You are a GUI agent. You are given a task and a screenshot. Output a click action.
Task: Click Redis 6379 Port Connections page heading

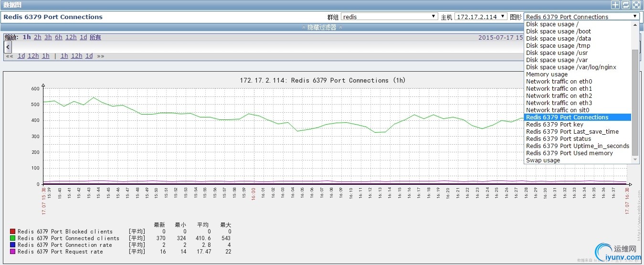(x=53, y=17)
